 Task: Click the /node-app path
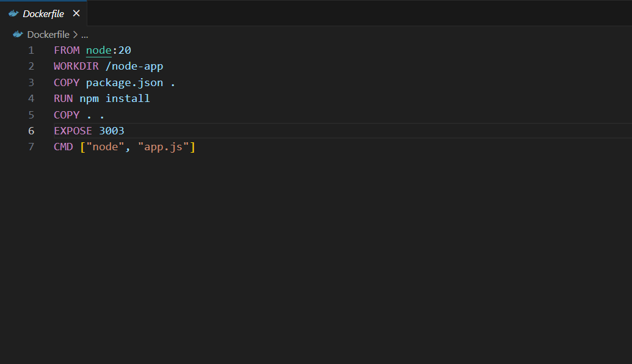coord(134,66)
